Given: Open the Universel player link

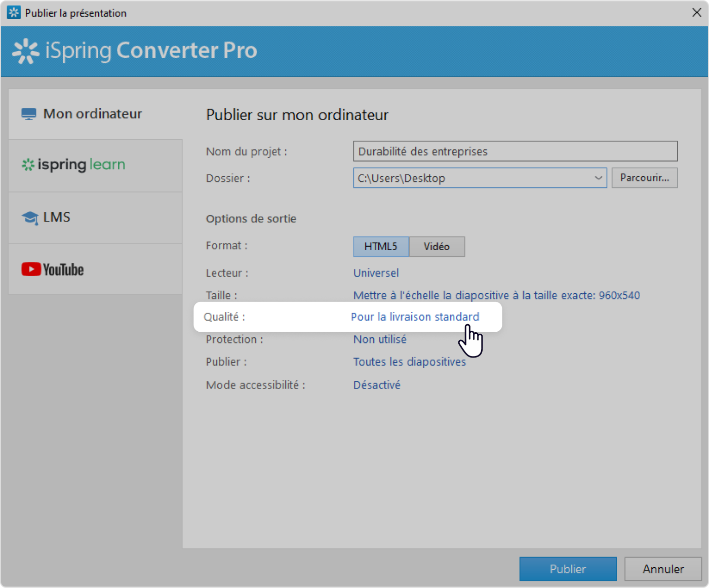Looking at the screenshot, I should tap(376, 273).
